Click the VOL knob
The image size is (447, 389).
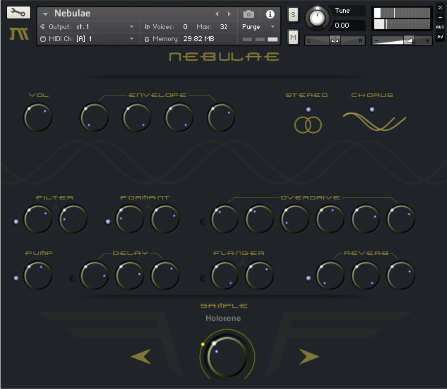point(38,118)
